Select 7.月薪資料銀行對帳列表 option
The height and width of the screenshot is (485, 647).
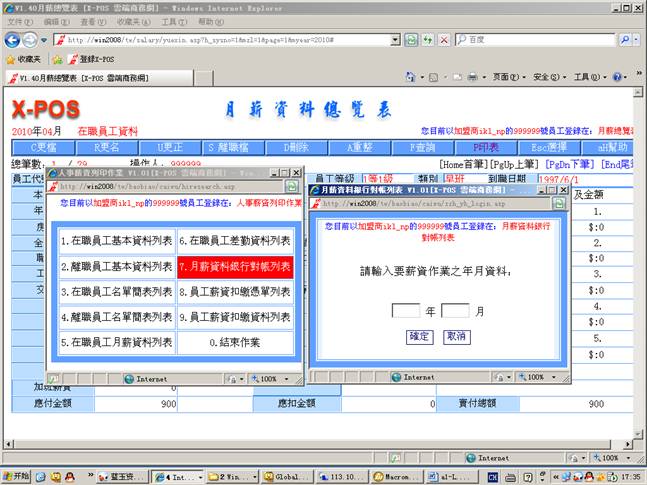235,267
